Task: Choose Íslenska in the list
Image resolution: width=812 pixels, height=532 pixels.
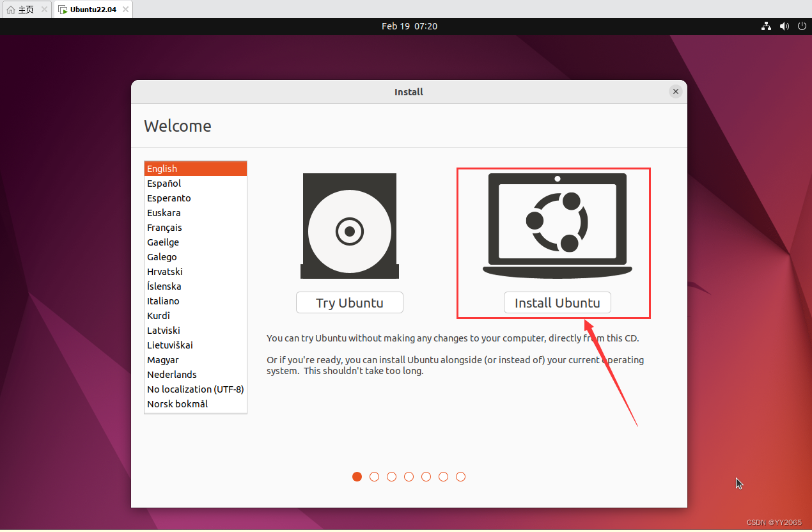Action: point(196,286)
